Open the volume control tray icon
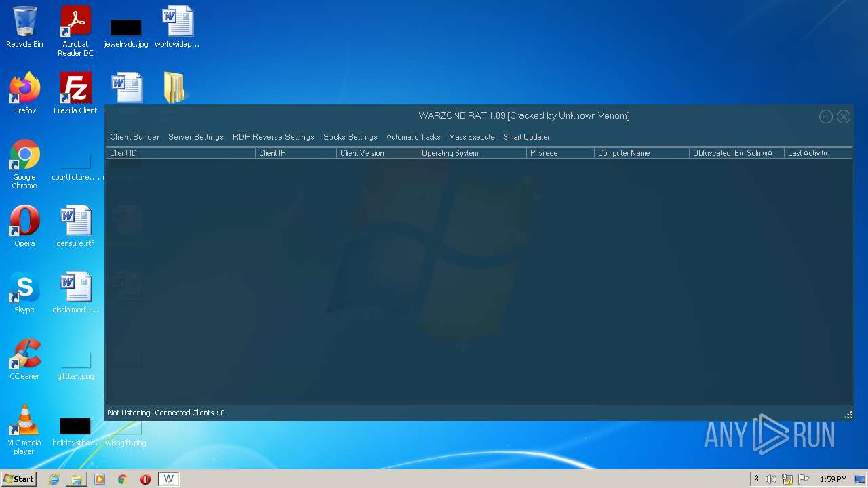 click(x=771, y=479)
